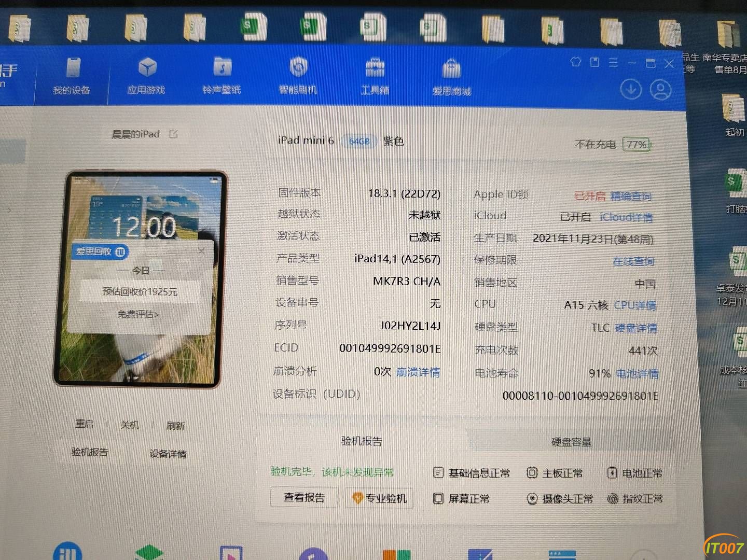747x560 pixels.
Task: Open the 工具箱 tab
Action: (375, 76)
